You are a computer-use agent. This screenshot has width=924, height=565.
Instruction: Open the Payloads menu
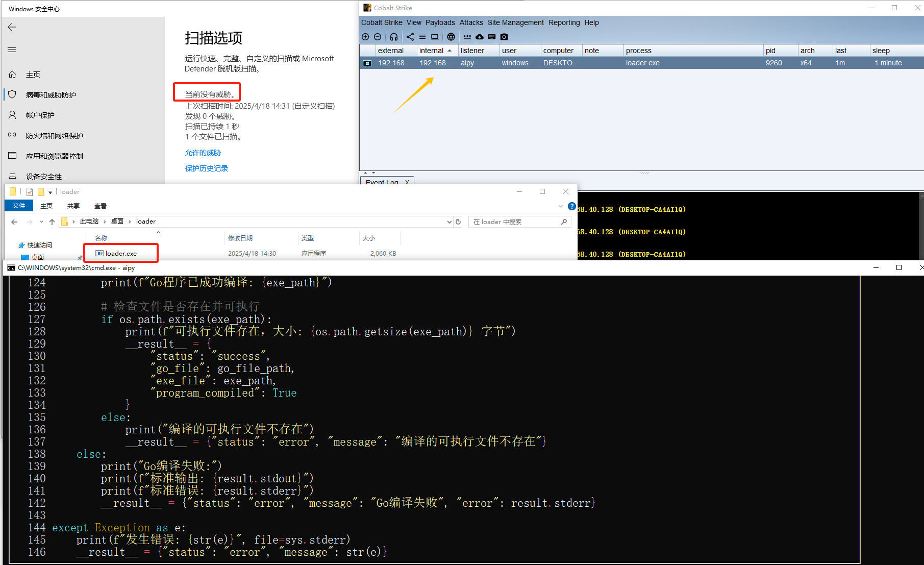click(440, 22)
